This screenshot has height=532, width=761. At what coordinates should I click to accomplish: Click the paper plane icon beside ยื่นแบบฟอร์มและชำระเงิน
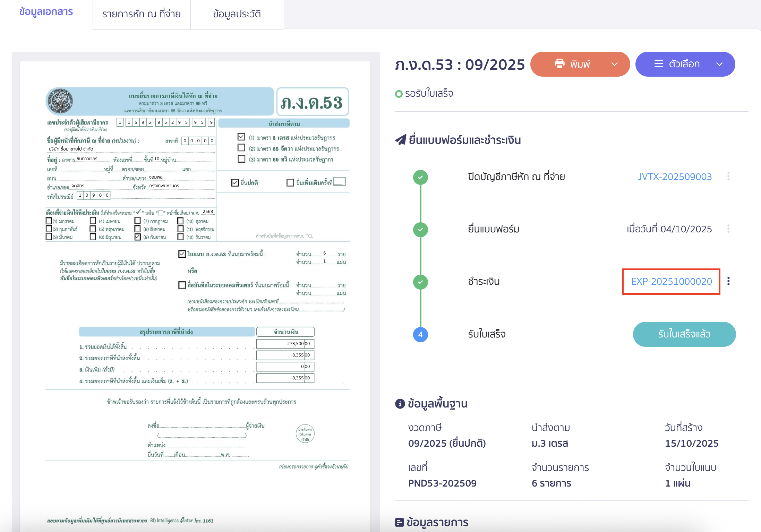pyautogui.click(x=401, y=139)
